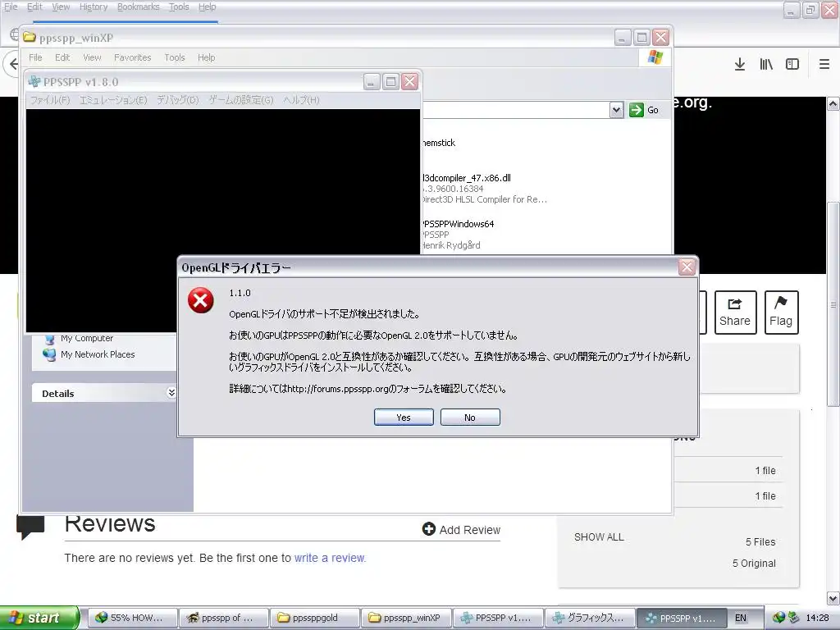840x630 pixels.
Task: Click the browser scrollbar down arrow
Action: click(x=833, y=597)
